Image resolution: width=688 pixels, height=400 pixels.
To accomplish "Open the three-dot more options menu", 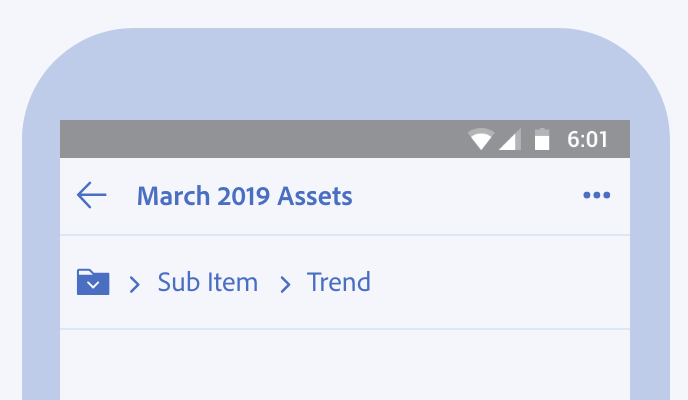I will 596,196.
